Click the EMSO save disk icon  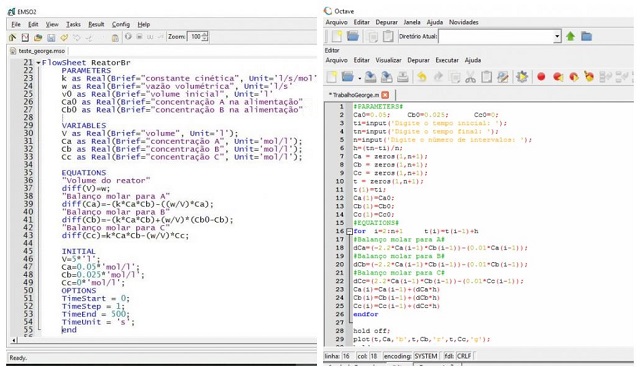(51, 38)
